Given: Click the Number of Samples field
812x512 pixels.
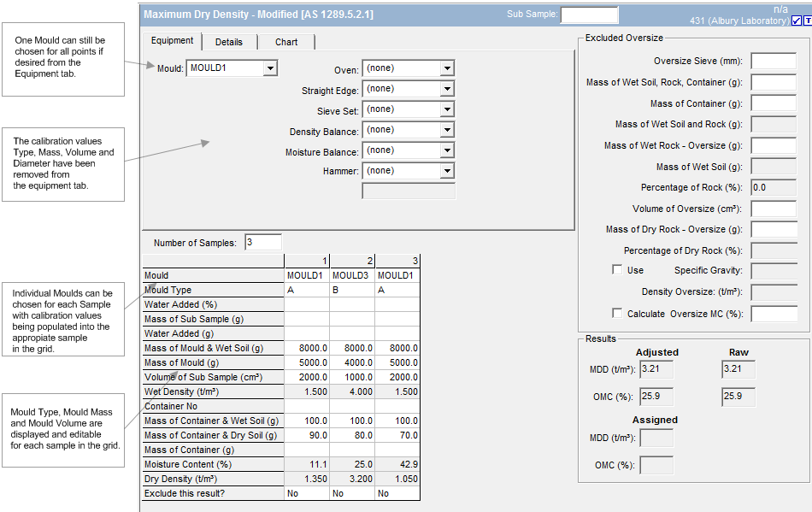Looking at the screenshot, I should coord(262,243).
